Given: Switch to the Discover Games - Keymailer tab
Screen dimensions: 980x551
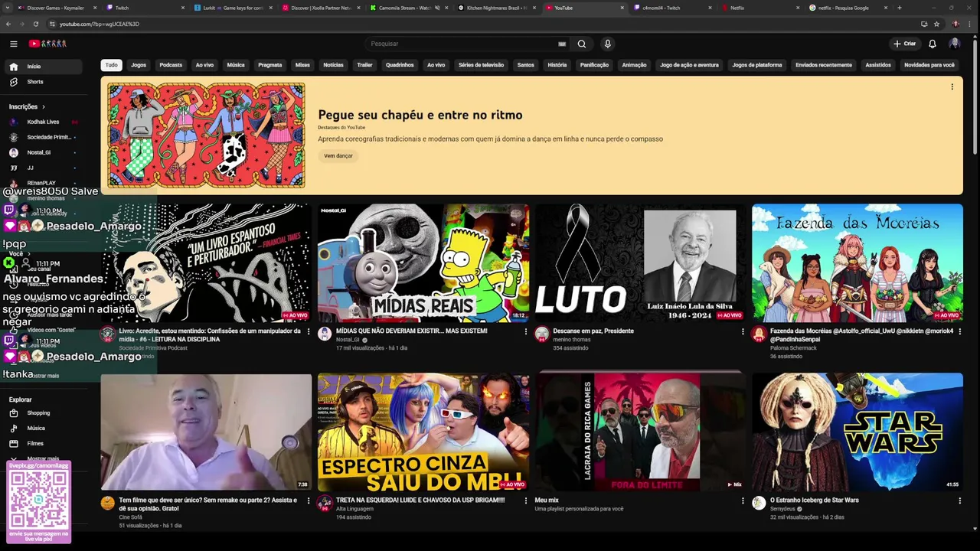Looking at the screenshot, I should click(57, 8).
